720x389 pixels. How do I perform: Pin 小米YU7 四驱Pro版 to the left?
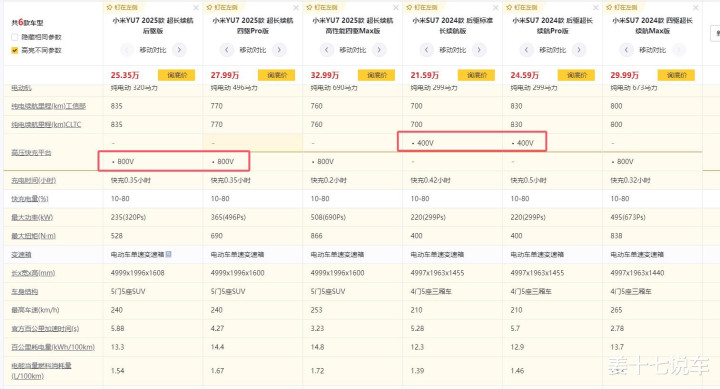pos(222,7)
